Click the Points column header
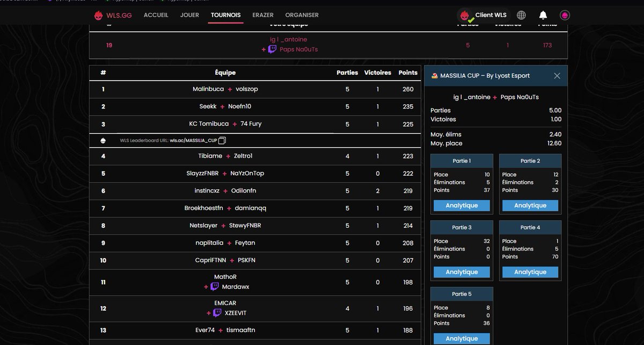Viewport: 644px width, 345px height. (408, 73)
